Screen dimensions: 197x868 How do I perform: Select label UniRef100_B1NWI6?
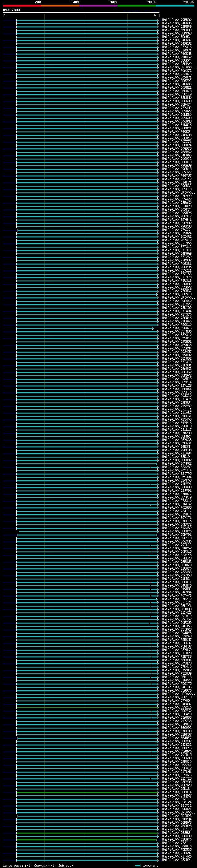pyautogui.click(x=177, y=125)
